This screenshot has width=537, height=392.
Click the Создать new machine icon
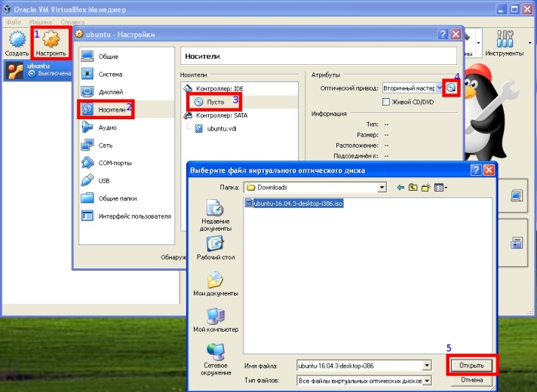point(17,44)
